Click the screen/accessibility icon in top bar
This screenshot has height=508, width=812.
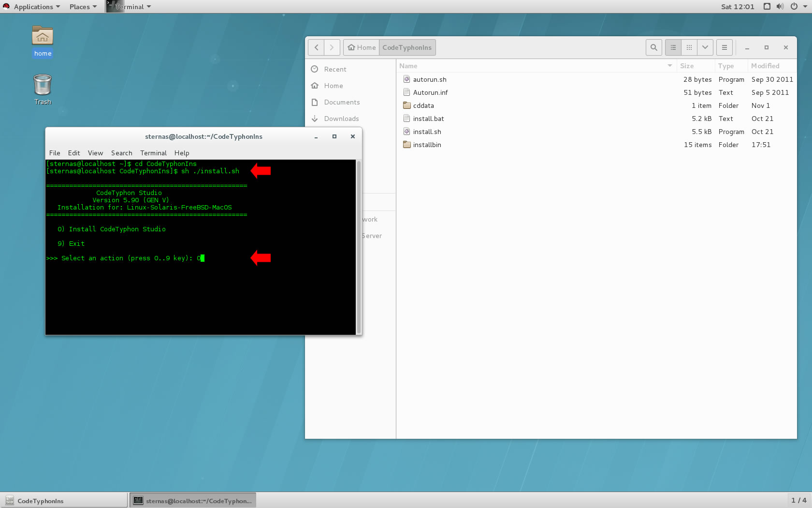[x=767, y=6]
